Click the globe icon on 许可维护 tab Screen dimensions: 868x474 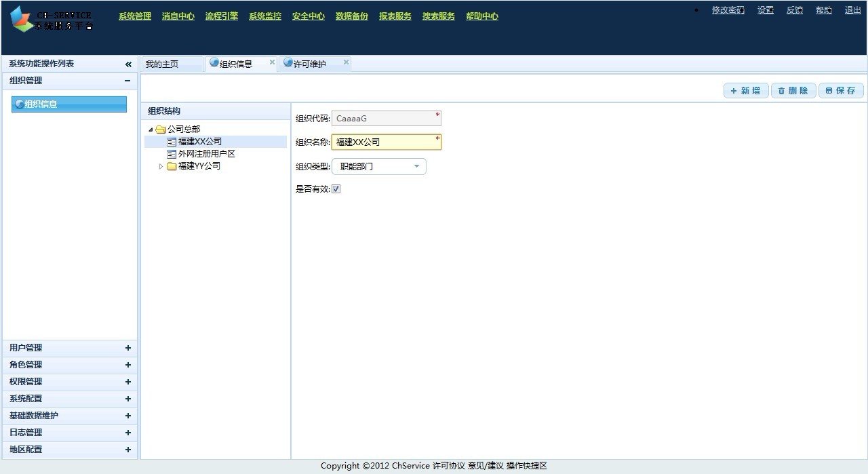[x=288, y=63]
